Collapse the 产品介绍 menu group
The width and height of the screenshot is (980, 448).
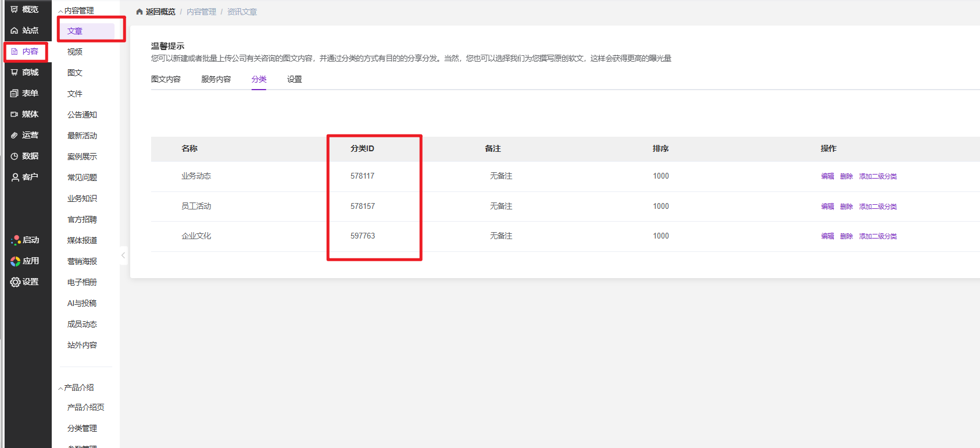click(60, 388)
